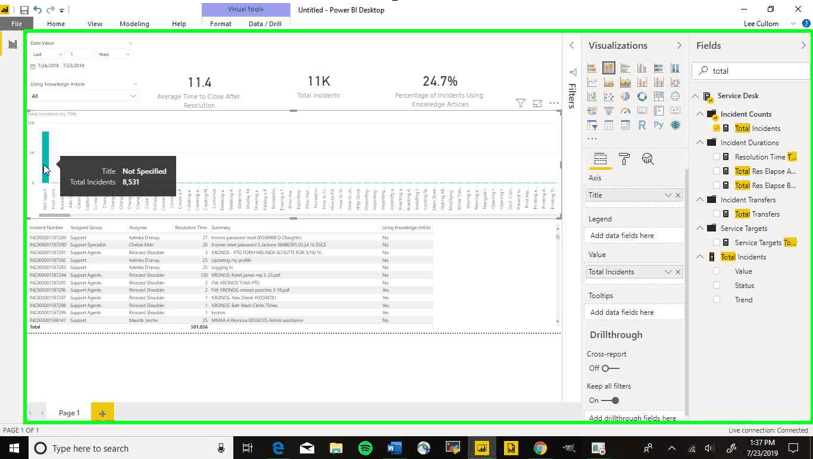The height and width of the screenshot is (459, 813).
Task: Switch to the Home ribbon tab
Action: click(56, 24)
